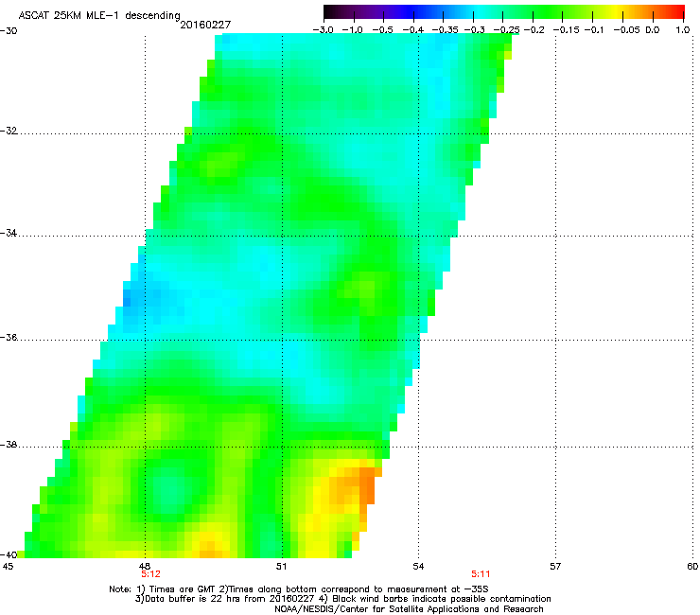Click the "-3.0" color scale label
The height and width of the screenshot is (615, 700).
click(323, 30)
